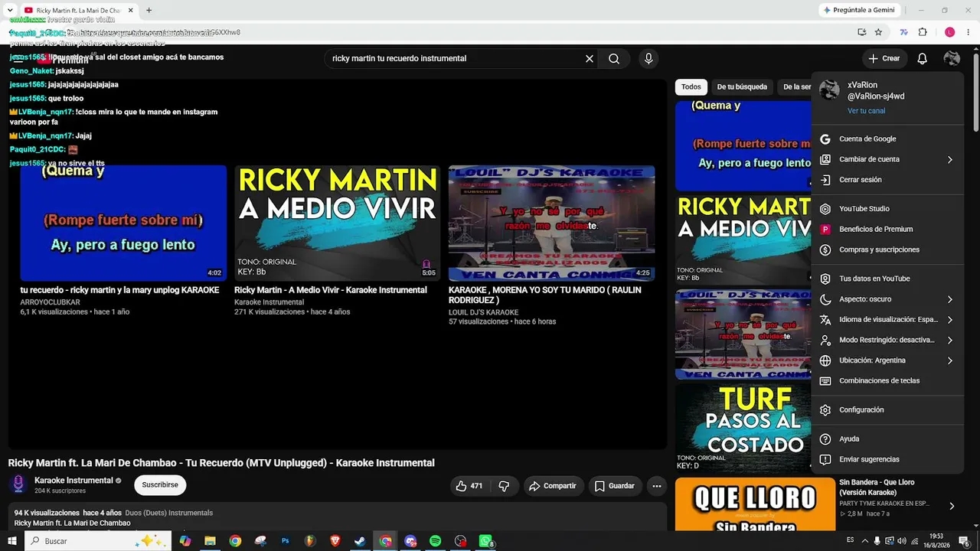Viewport: 980px width, 551px height.
Task: Open Compras y suscripciones
Action: point(887,249)
